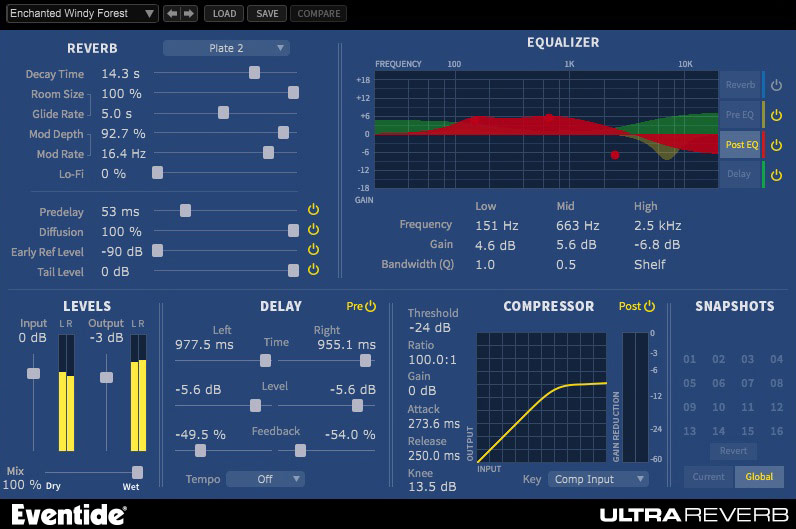Click the Left Feedback value -49.5 %
The width and height of the screenshot is (796, 529).
click(x=200, y=435)
